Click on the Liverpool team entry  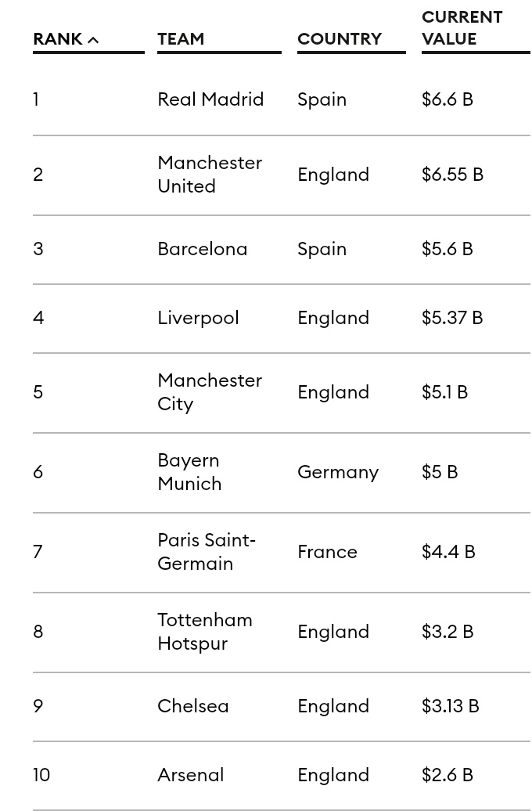[x=198, y=318]
